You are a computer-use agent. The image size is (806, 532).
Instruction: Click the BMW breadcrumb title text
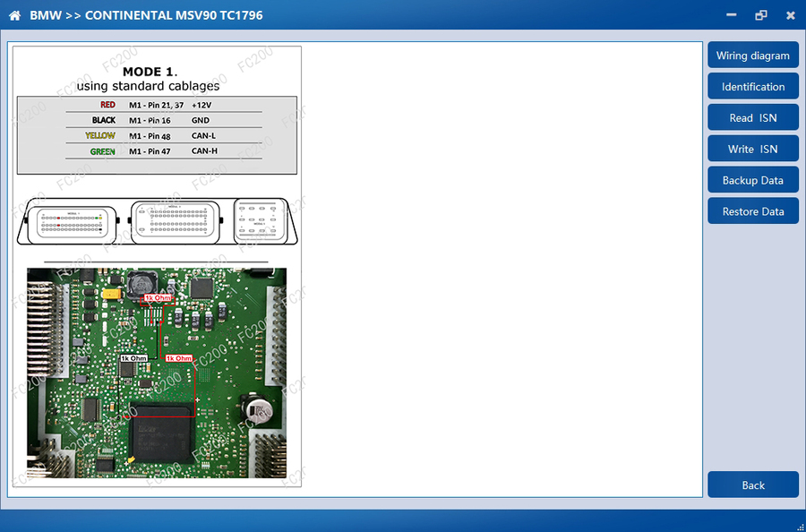tap(45, 15)
